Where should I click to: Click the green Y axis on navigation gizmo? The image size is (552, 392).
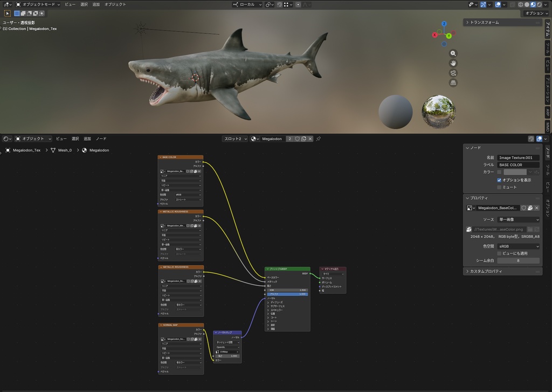pos(448,36)
